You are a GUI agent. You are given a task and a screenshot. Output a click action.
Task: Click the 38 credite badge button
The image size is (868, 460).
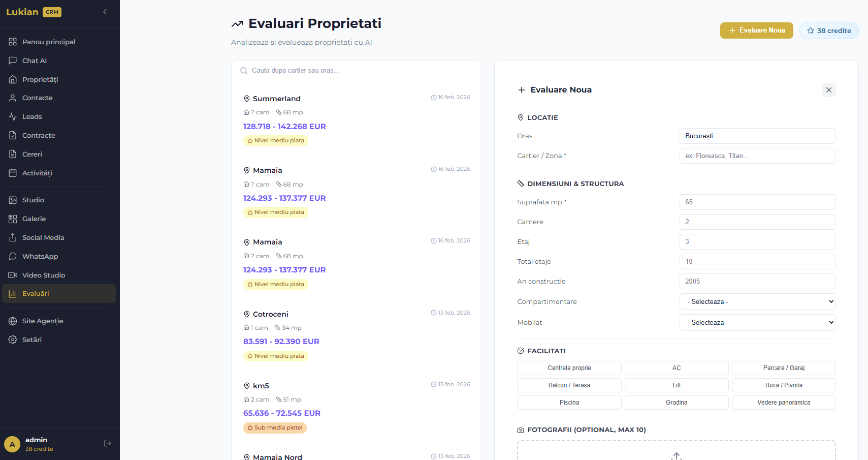click(828, 30)
